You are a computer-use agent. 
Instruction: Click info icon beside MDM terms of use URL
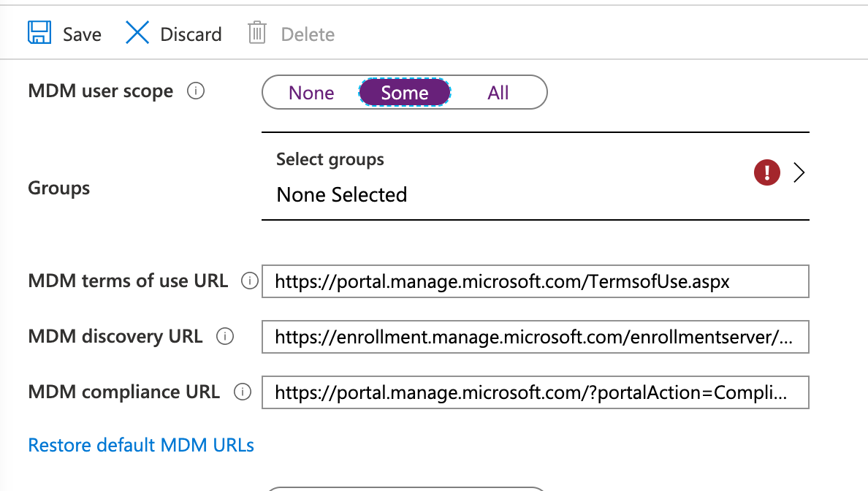[250, 281]
